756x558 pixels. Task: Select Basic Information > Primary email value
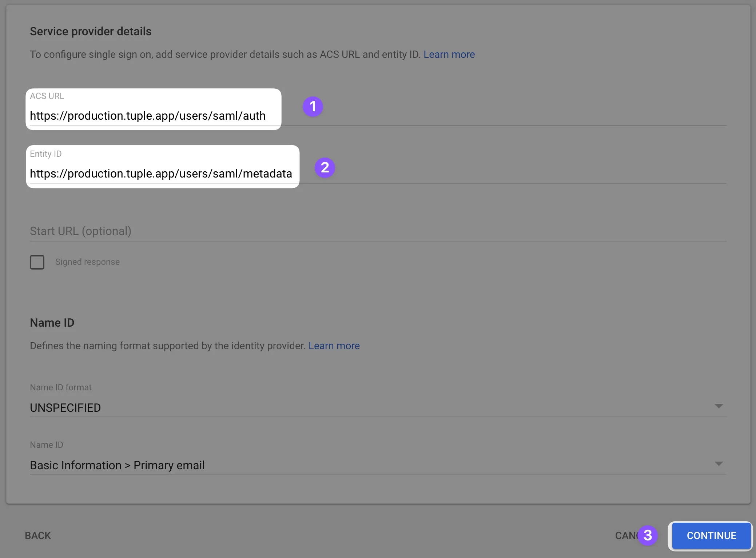click(x=117, y=465)
